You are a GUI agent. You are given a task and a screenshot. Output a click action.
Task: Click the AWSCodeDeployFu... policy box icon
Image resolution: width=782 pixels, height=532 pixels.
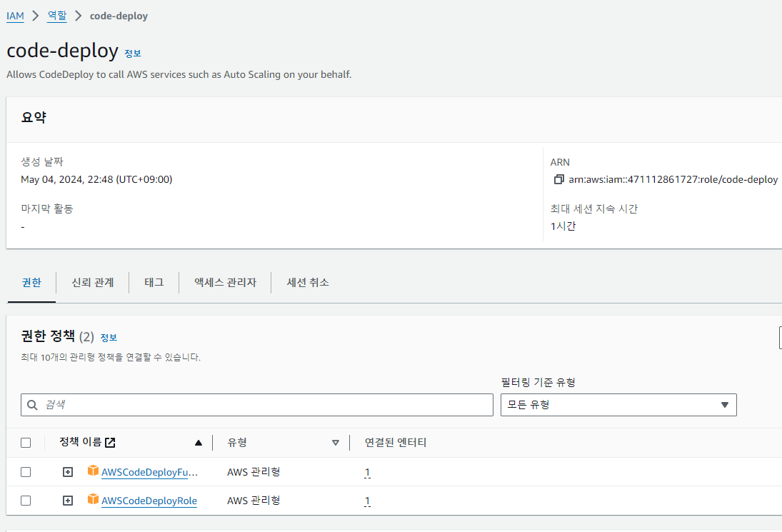click(x=93, y=471)
